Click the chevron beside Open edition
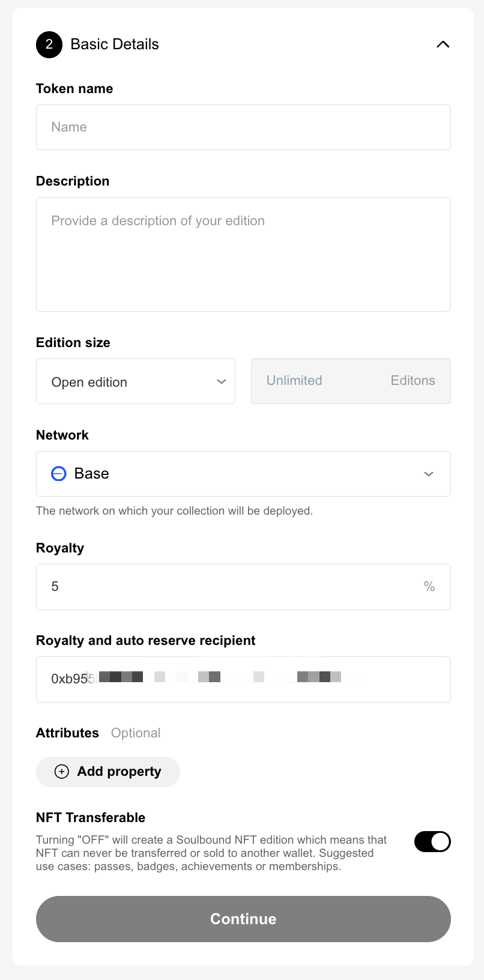This screenshot has height=980, width=484. point(222,382)
